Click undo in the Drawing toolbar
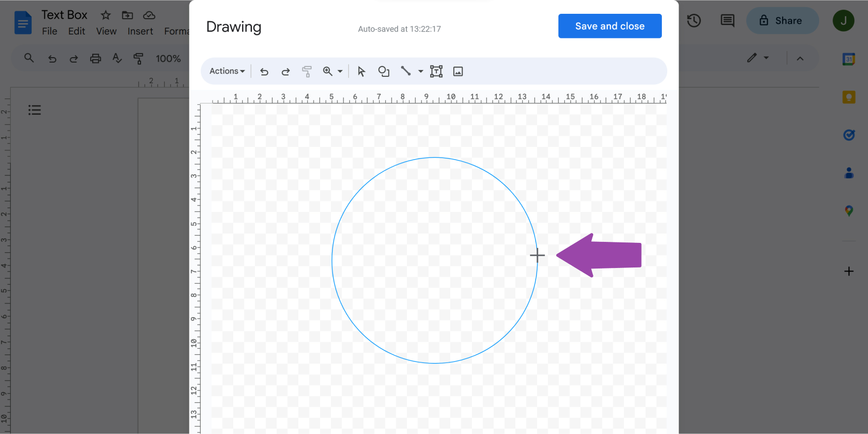 [x=264, y=71]
